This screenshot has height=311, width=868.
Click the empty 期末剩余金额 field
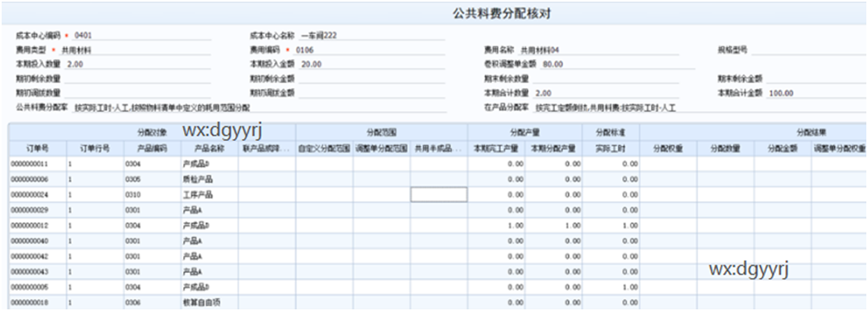click(x=817, y=79)
